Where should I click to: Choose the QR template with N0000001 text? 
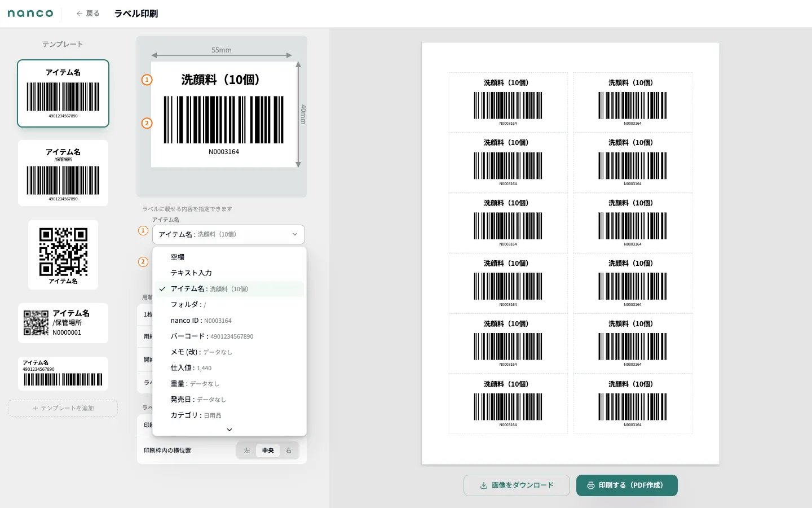[63, 323]
